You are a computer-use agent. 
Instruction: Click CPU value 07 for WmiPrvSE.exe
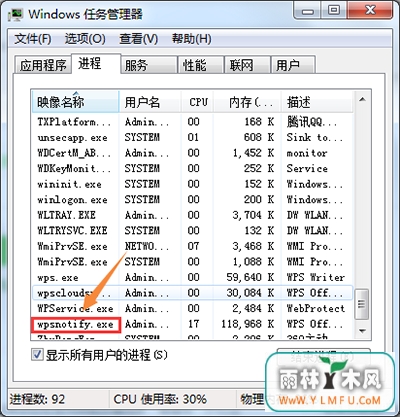click(x=193, y=246)
